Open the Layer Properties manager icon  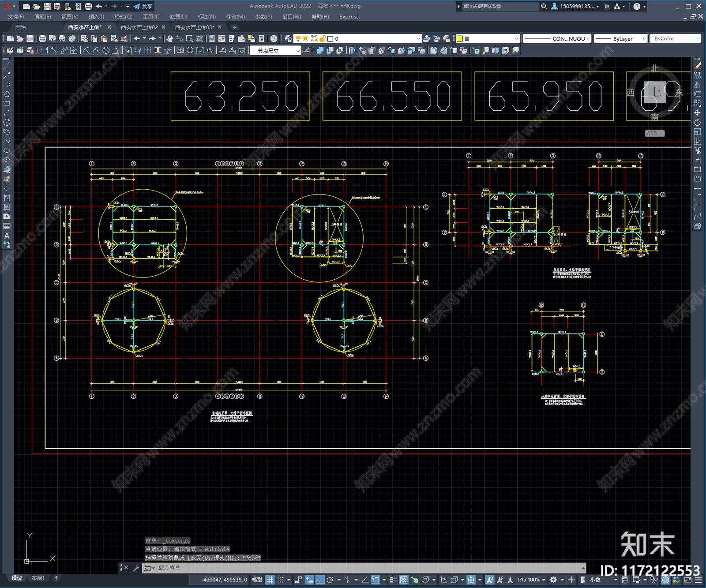coord(288,39)
